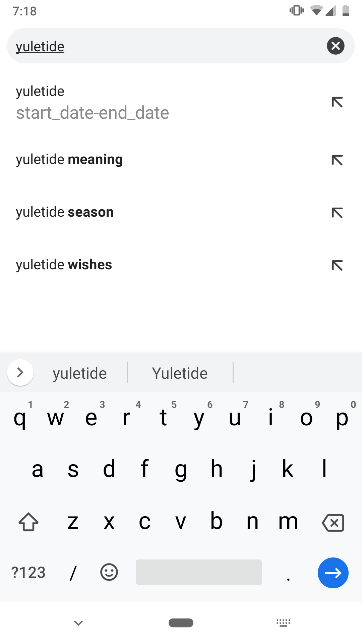The height and width of the screenshot is (644, 362).
Task: Collapse keyboard with down chevron
Action: (78, 623)
